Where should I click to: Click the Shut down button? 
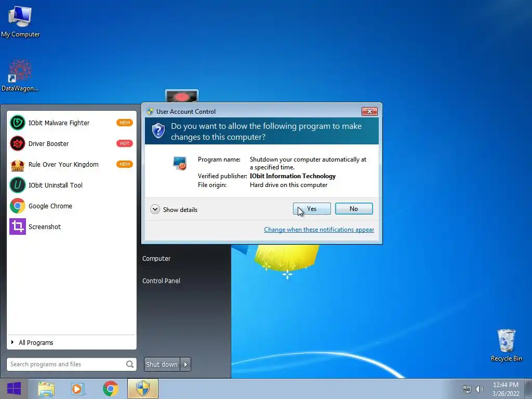(x=162, y=364)
